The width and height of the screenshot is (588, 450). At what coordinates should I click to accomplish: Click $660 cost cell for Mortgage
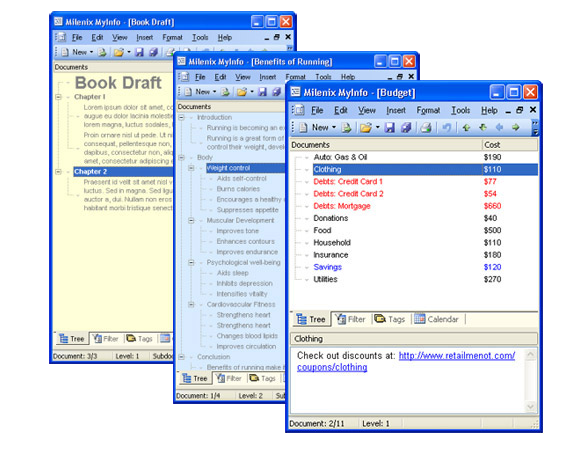(x=492, y=206)
